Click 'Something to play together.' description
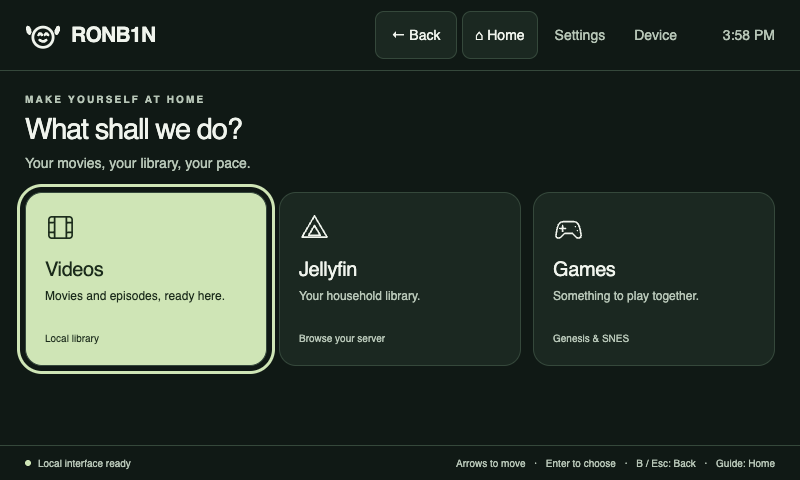Image resolution: width=800 pixels, height=480 pixels. [626, 296]
